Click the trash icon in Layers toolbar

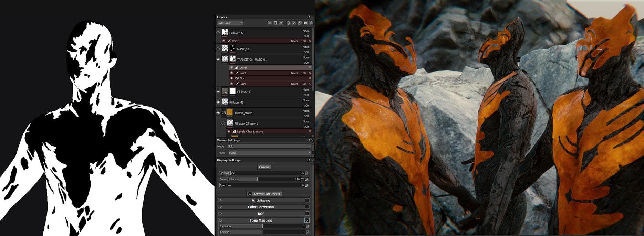tap(311, 23)
